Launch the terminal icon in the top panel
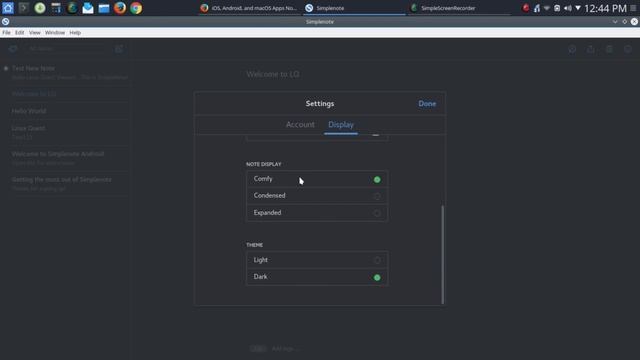The height and width of the screenshot is (360, 640). (x=24, y=8)
